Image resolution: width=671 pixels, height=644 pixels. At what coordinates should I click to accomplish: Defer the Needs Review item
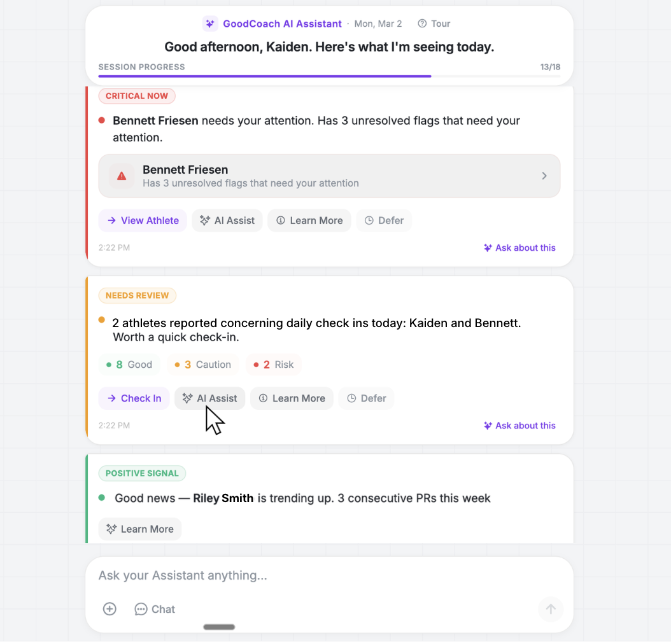tap(366, 398)
